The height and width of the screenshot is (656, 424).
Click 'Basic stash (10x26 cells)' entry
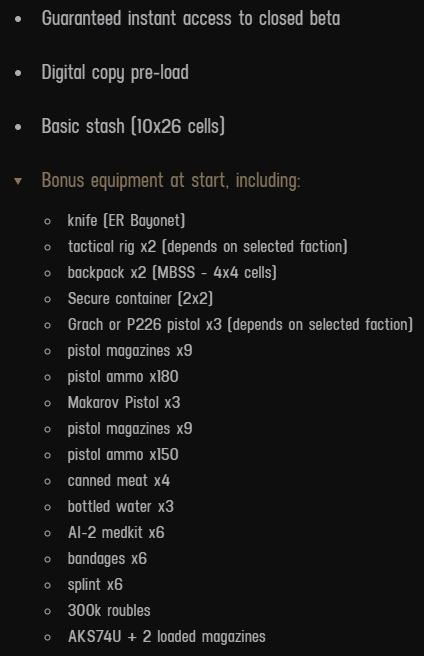[x=133, y=126]
